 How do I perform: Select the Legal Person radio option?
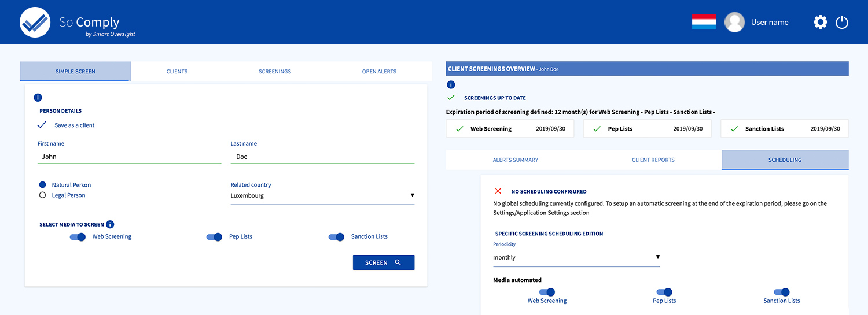click(42, 195)
